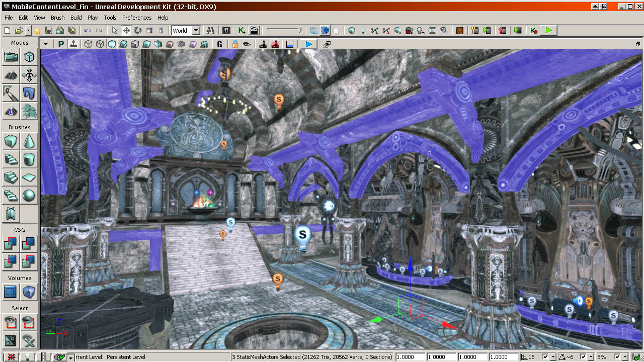The image size is (644, 362).
Task: Select the Translation widget mode icon
Action: (126, 31)
